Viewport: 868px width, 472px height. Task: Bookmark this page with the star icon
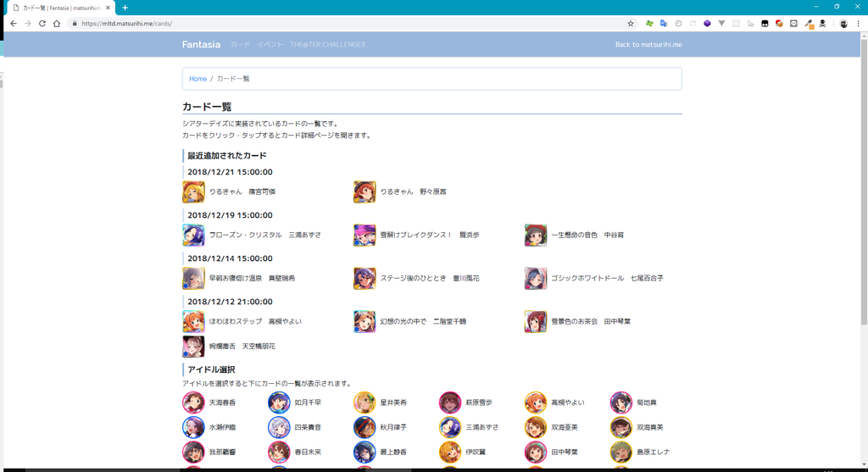[x=631, y=24]
